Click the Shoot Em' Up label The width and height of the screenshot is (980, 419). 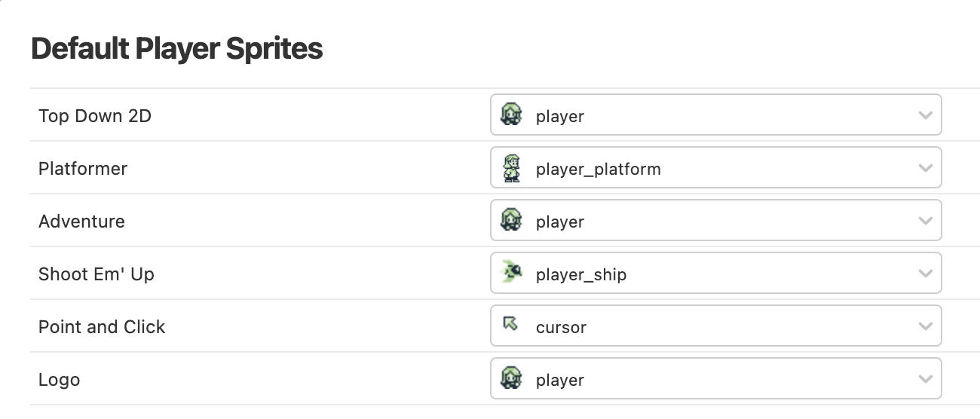pyautogui.click(x=96, y=274)
